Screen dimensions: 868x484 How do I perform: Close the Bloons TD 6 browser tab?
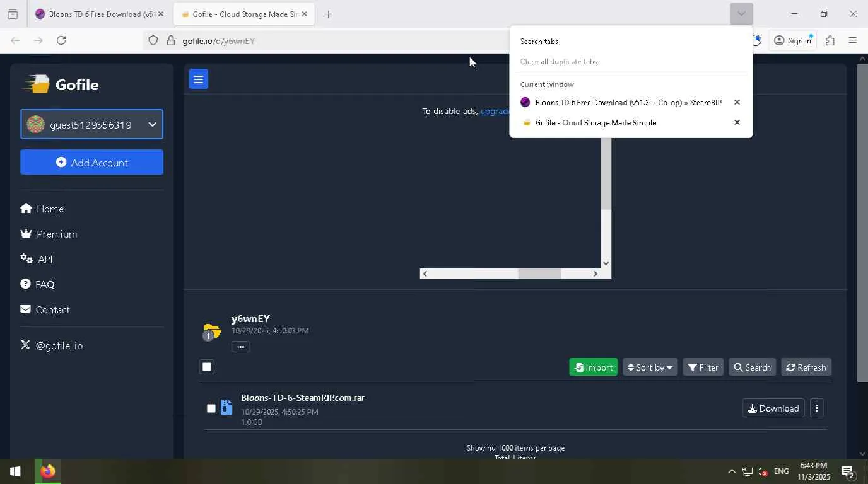[160, 14]
